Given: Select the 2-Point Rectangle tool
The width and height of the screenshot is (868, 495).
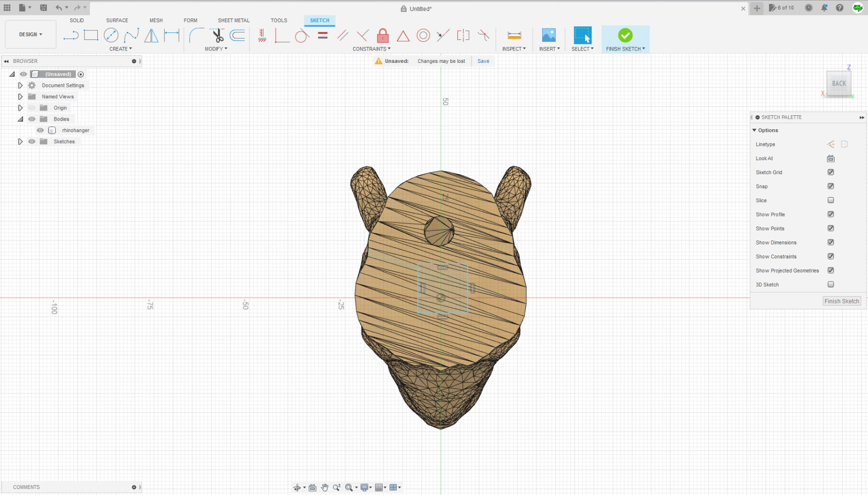Looking at the screenshot, I should [x=91, y=35].
